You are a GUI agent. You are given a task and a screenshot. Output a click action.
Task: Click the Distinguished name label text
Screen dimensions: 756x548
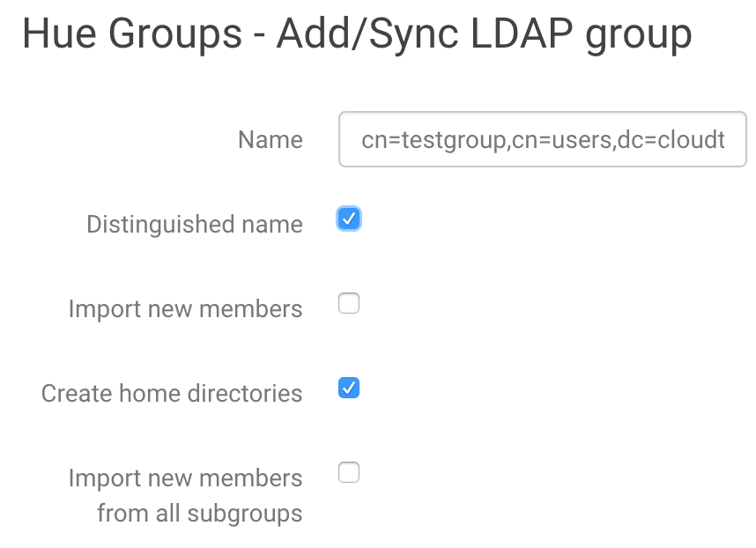(x=194, y=224)
